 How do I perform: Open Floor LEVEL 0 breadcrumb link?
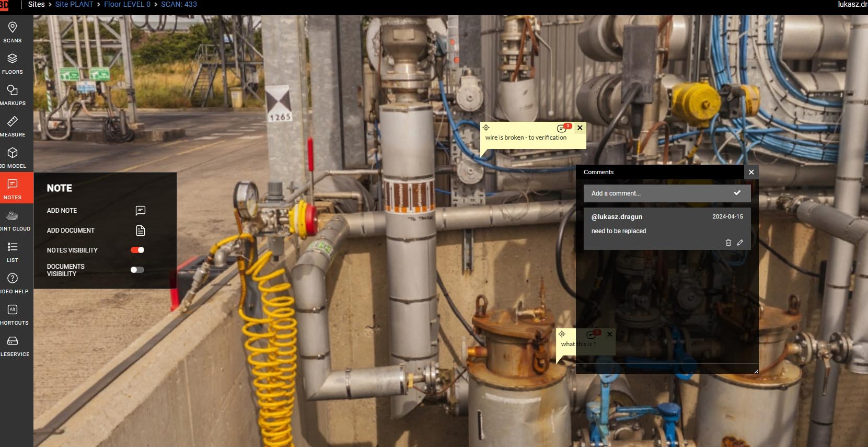coord(127,4)
